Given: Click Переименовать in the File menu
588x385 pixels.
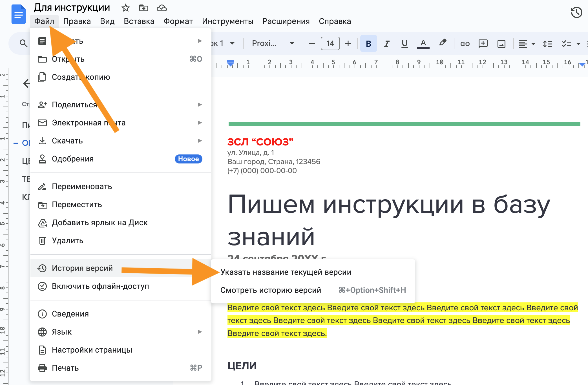Looking at the screenshot, I should [x=82, y=187].
